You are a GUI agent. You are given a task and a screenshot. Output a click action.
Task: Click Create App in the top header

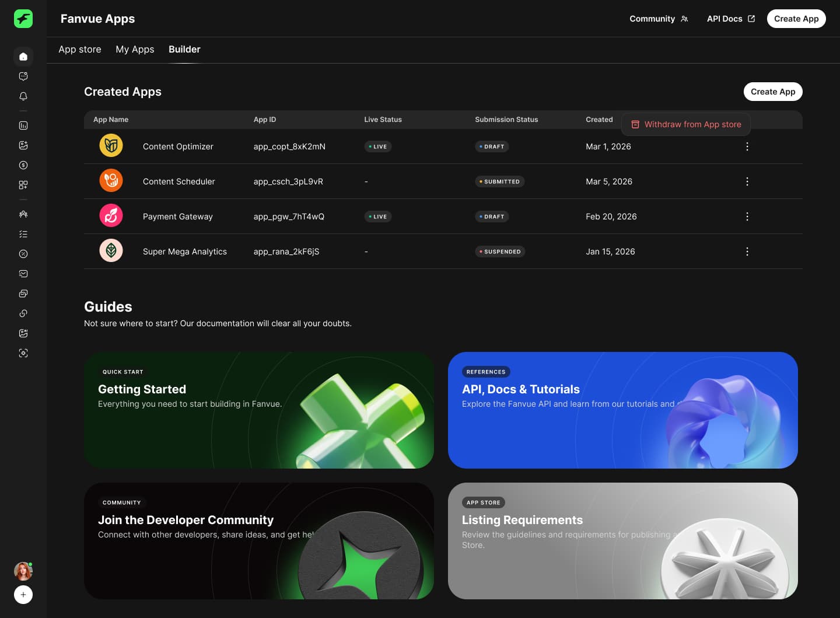tap(796, 19)
